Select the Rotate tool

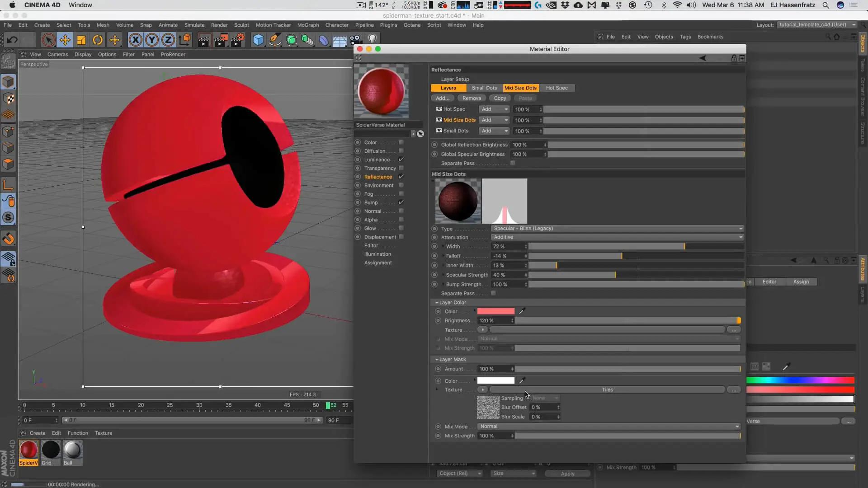point(98,40)
